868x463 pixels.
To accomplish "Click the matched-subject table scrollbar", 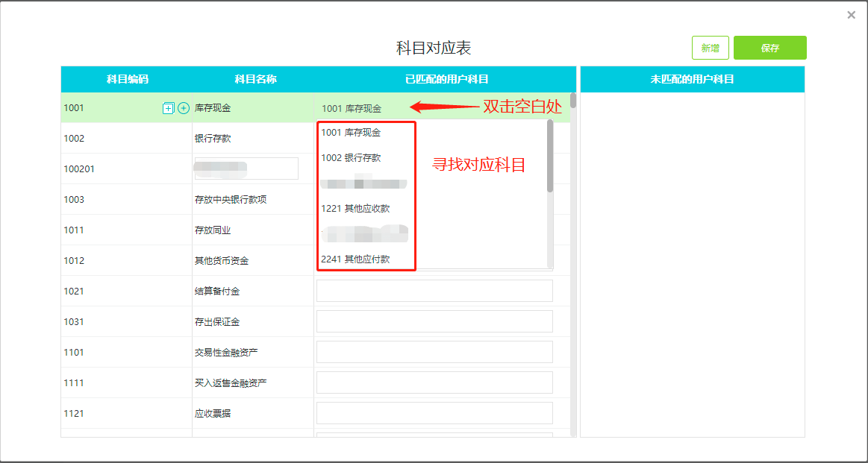I will click(x=573, y=100).
